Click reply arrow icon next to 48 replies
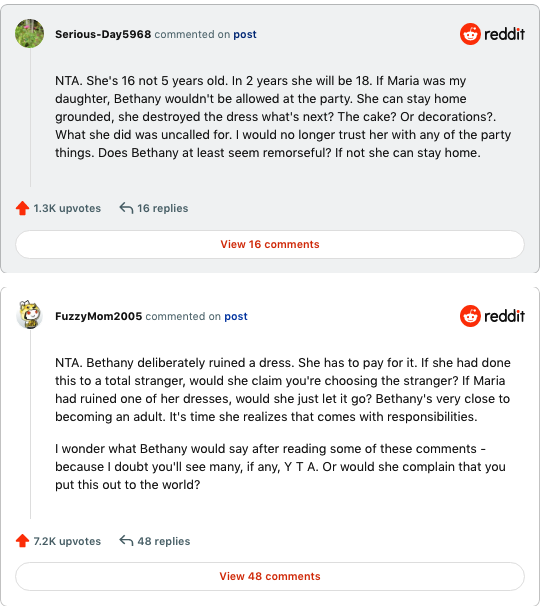Image resolution: width=542 pixels, height=612 pixels. click(x=126, y=541)
